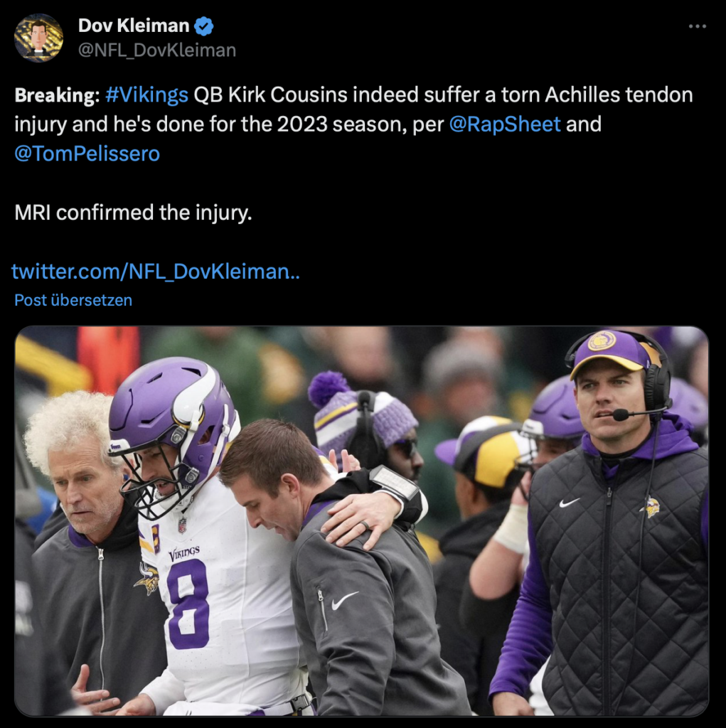Visit the @TomPelissero mention
726x728 pixels.
tap(87, 154)
